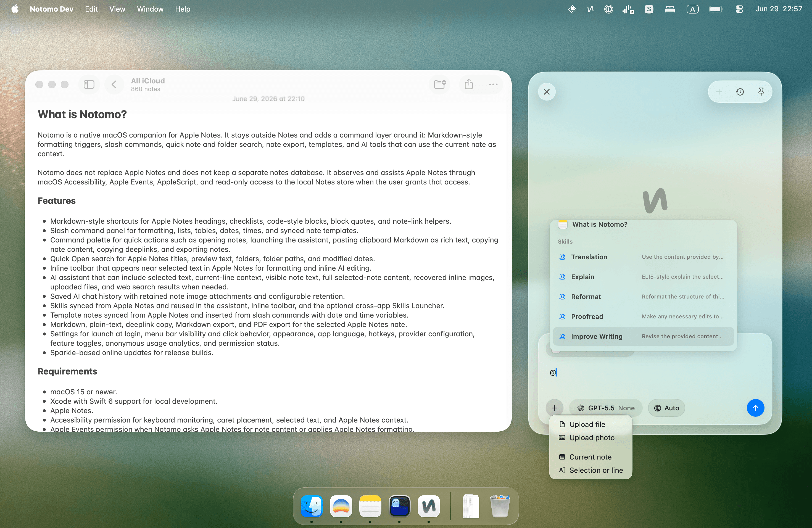Screen dimensions: 812x528
Task: Open the Notomo Dev app menu
Action: [x=52, y=9]
